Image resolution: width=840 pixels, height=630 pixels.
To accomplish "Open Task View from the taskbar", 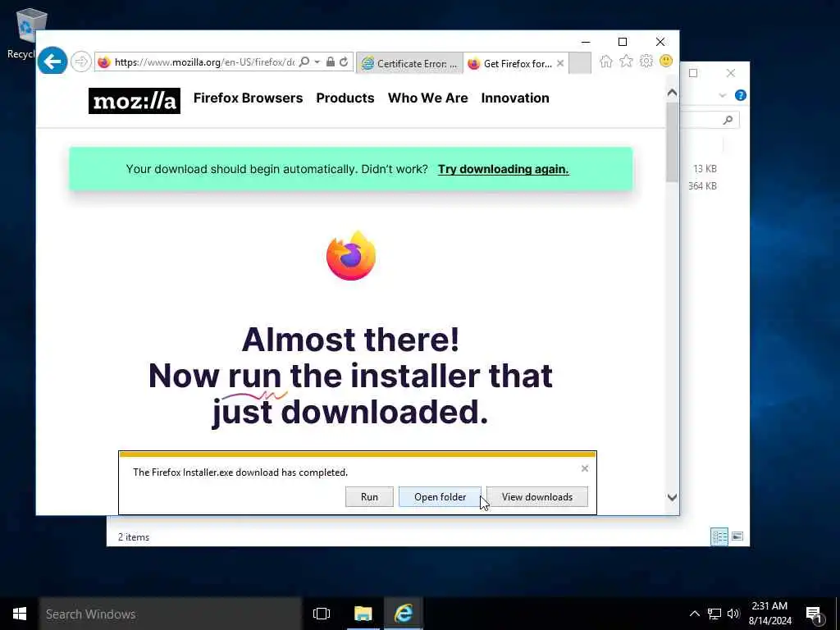I will click(322, 614).
